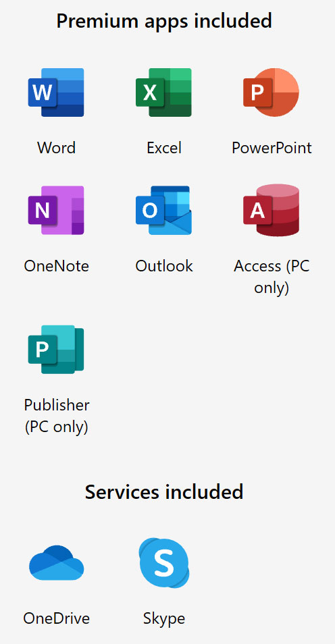
Task: Click the OneDrive text label
Action: (x=56, y=618)
